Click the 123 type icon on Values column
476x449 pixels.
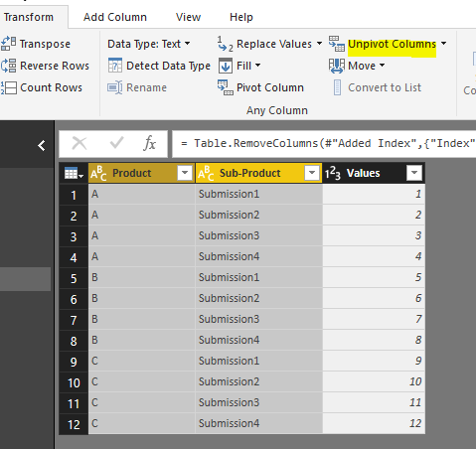[333, 173]
